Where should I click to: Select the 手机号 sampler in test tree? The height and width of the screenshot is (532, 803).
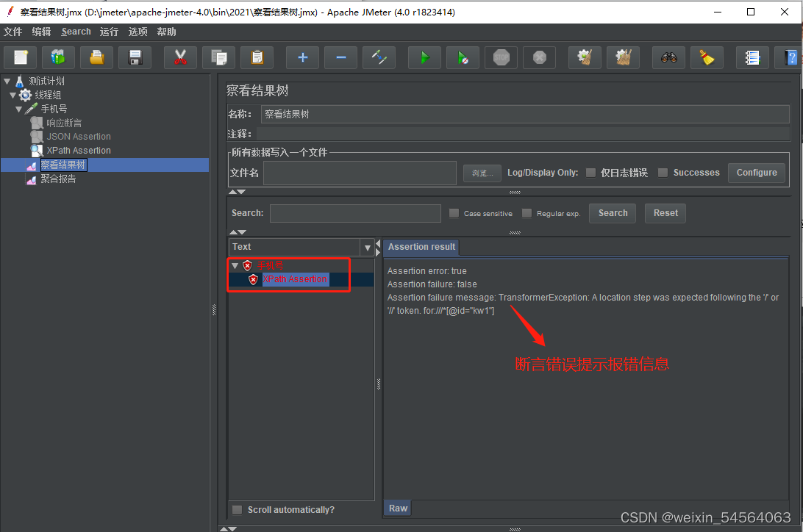[x=54, y=109]
